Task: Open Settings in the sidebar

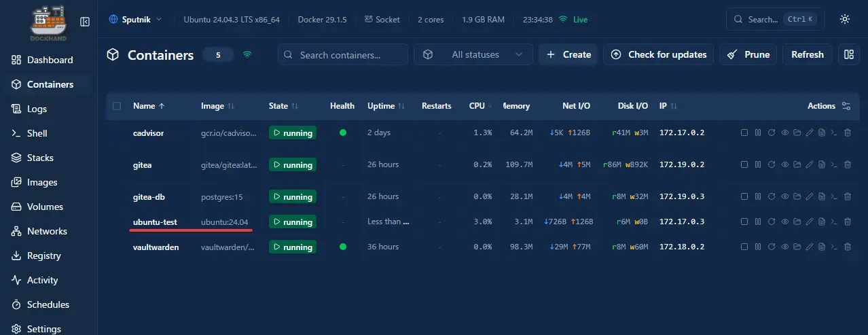Action: click(49, 329)
